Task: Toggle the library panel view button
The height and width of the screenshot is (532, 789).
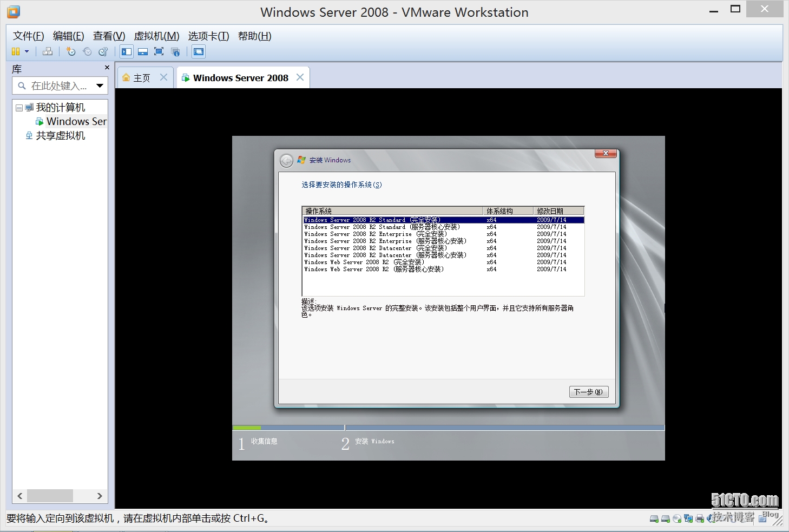Action: click(x=127, y=51)
